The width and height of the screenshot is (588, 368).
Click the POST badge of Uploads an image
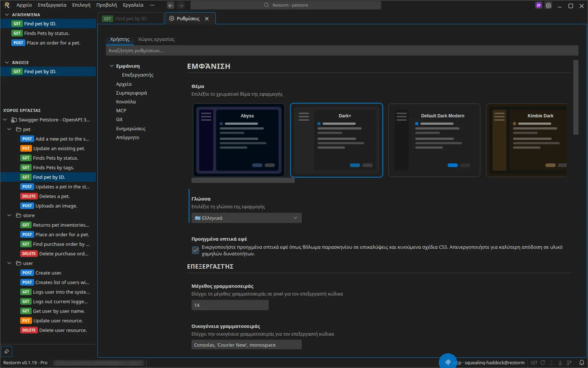27,206
